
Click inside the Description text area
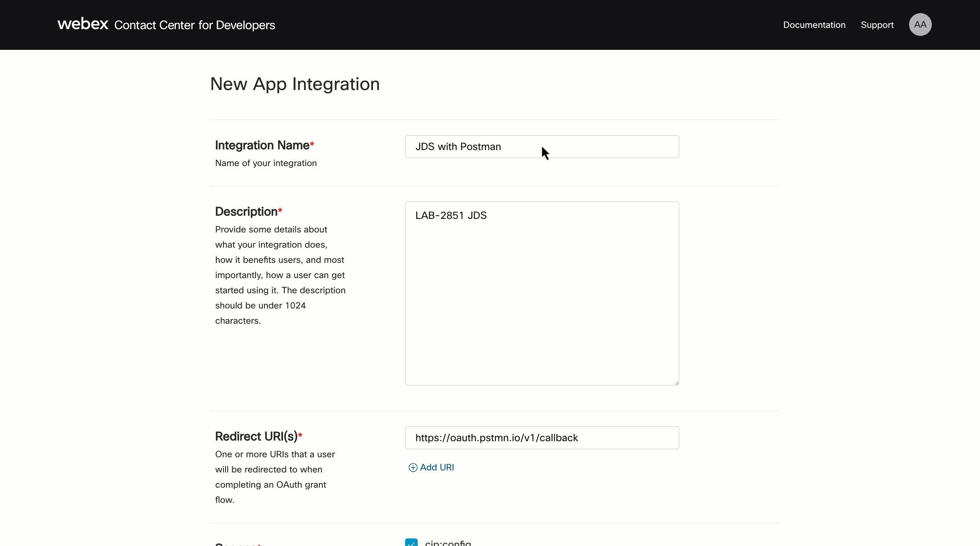[542, 293]
